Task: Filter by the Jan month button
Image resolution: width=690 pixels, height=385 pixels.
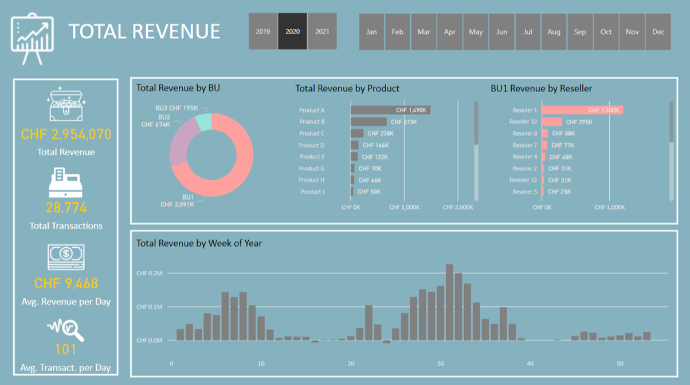Action: [371, 32]
